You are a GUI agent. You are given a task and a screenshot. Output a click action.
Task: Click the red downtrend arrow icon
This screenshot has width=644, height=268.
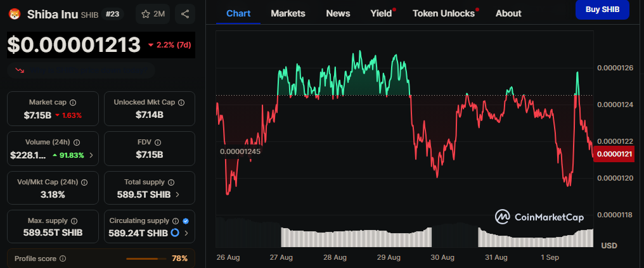[x=19, y=70]
